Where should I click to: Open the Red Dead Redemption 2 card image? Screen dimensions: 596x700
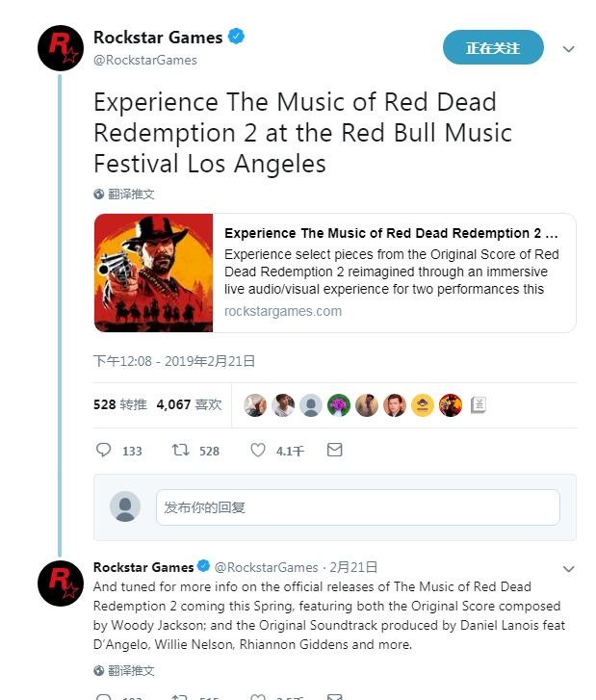tap(154, 272)
